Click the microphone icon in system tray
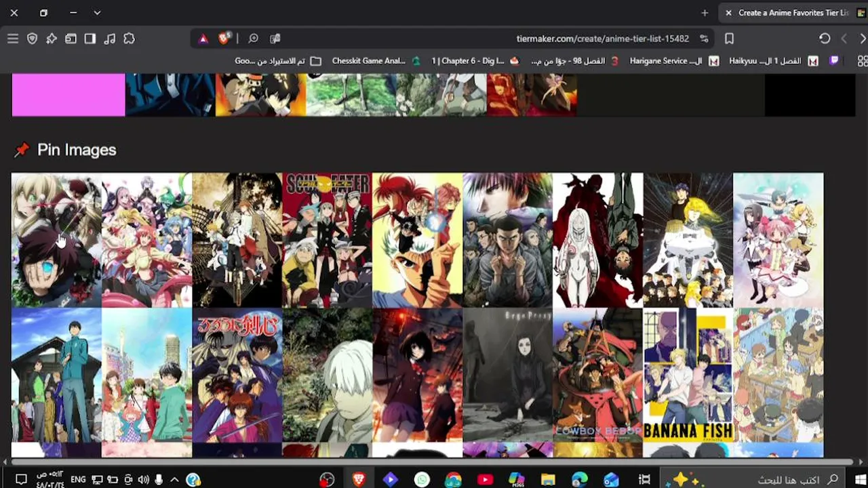This screenshot has width=868, height=488. pos(159,480)
